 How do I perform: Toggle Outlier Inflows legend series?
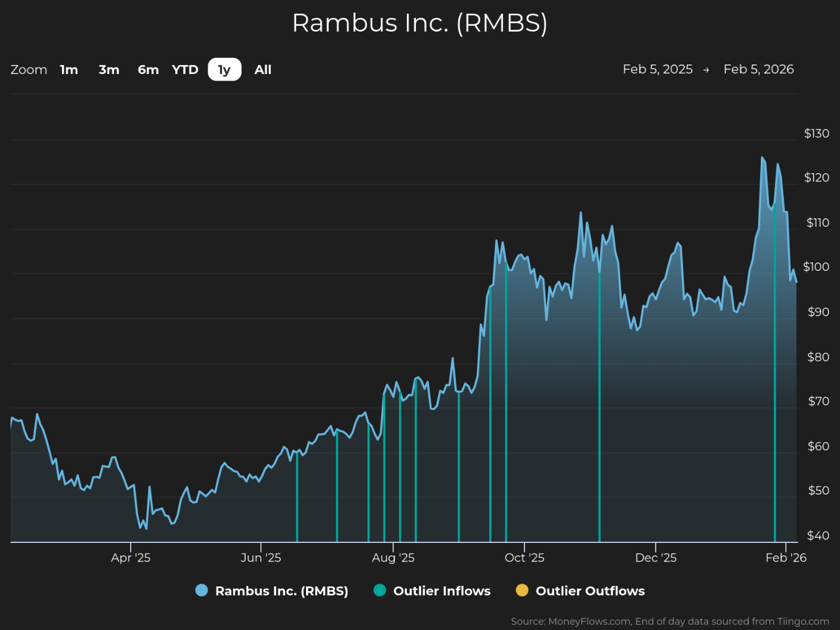432,591
